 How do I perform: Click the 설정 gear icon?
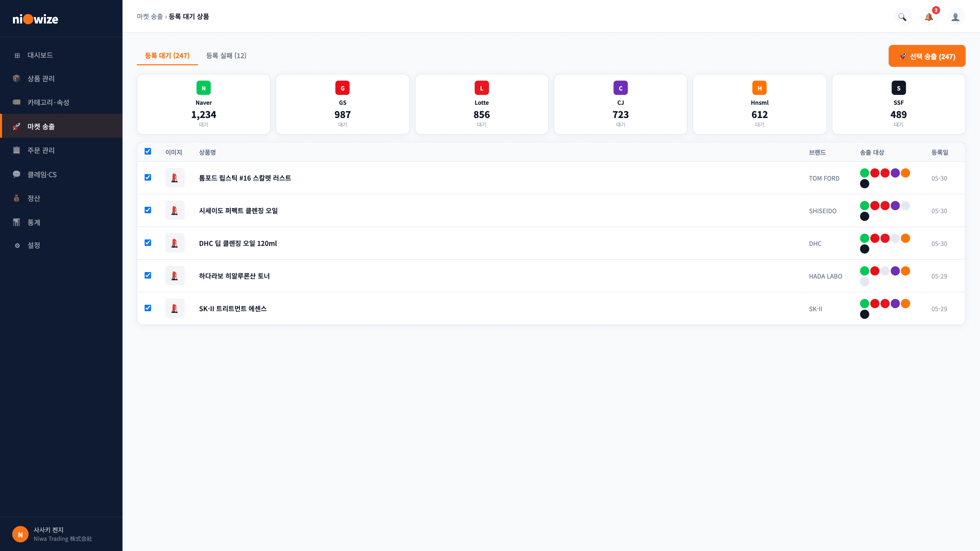17,246
